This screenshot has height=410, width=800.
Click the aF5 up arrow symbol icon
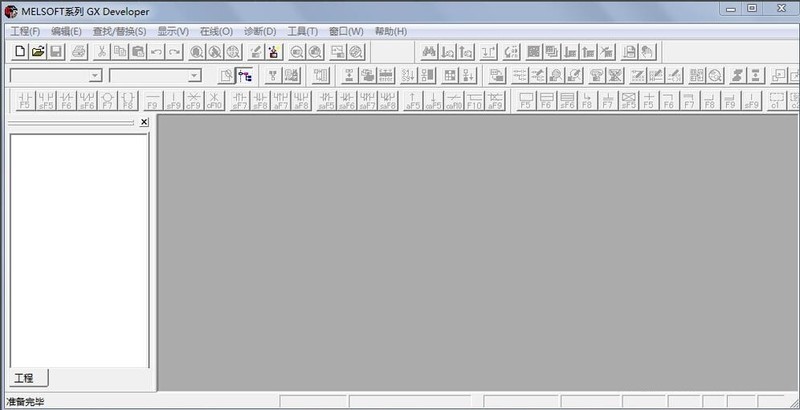coord(413,100)
